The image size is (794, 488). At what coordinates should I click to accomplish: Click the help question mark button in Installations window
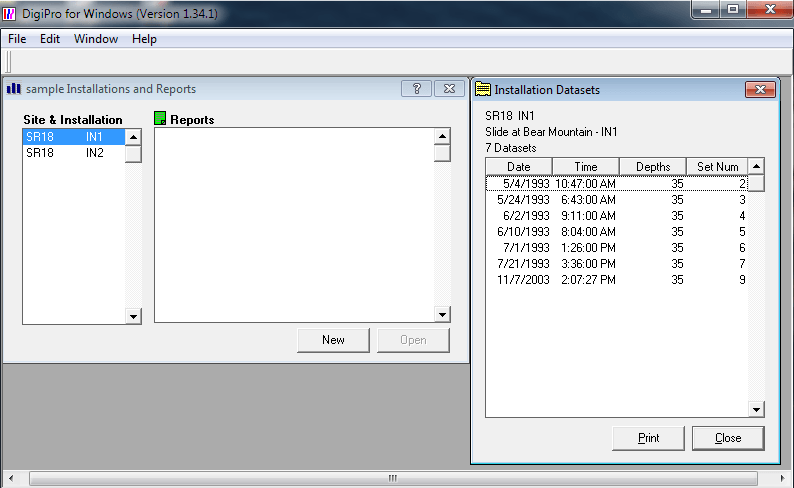point(416,89)
